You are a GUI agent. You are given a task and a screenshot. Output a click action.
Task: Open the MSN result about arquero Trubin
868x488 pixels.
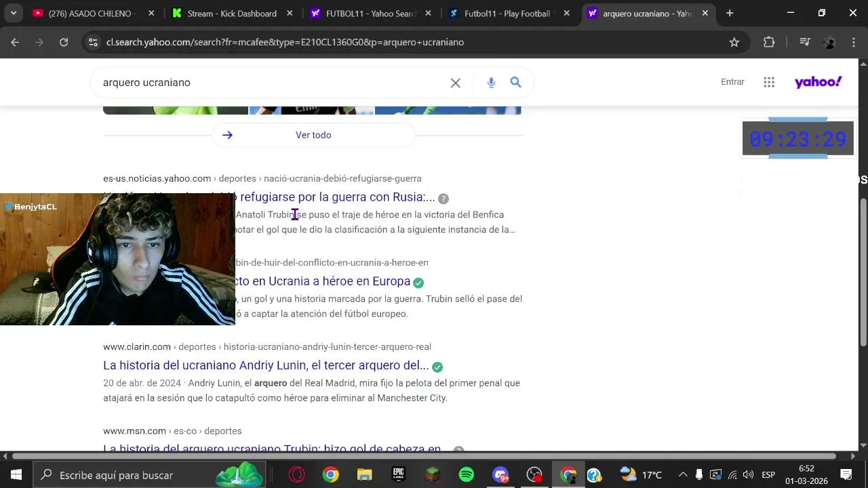275,448
